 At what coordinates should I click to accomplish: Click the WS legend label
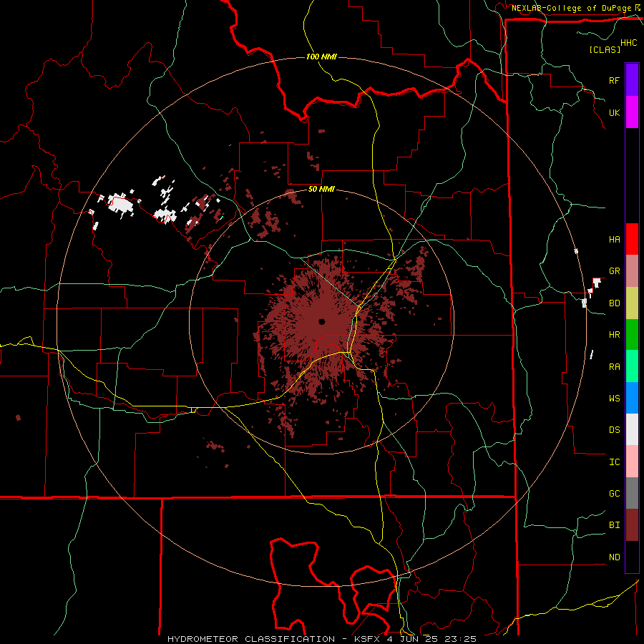tap(614, 398)
